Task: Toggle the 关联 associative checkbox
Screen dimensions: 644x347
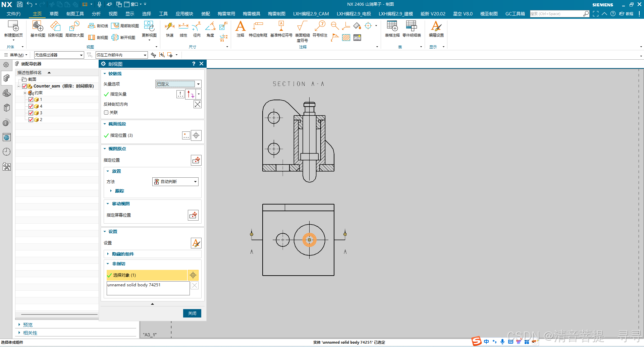Action: [x=106, y=113]
